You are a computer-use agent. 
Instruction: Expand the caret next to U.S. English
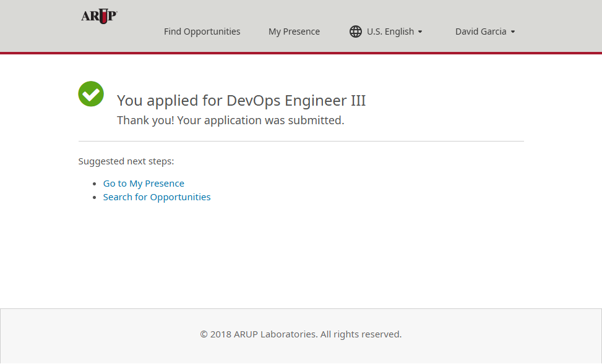click(x=420, y=32)
